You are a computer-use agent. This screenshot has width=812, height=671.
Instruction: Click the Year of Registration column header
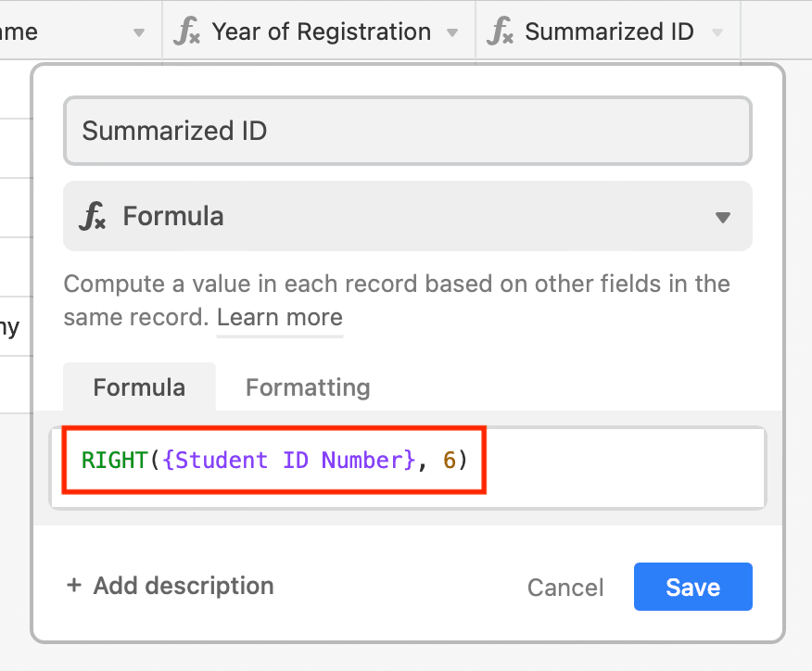coord(319,32)
